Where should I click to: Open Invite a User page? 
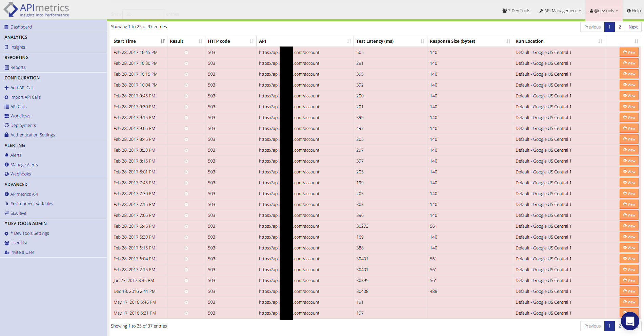pos(22,253)
